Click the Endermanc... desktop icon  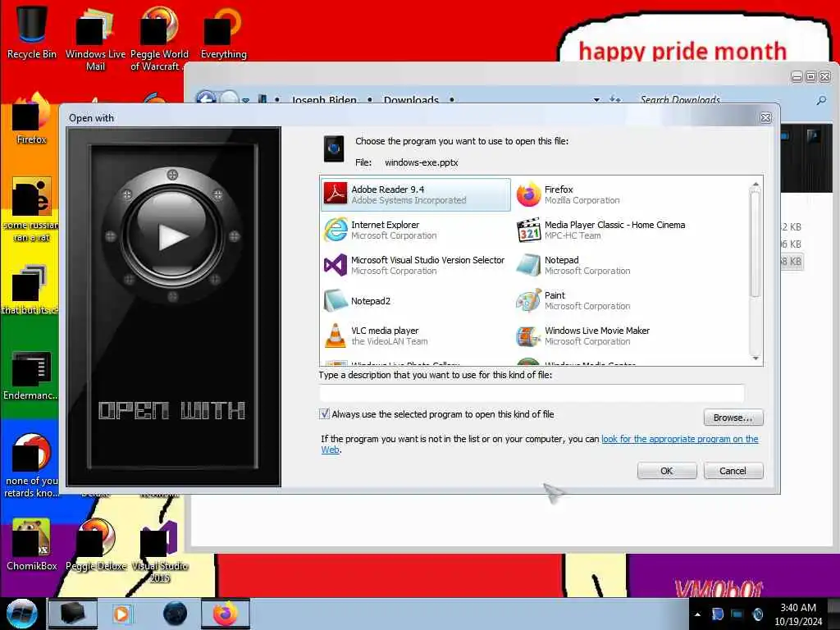tap(30, 375)
